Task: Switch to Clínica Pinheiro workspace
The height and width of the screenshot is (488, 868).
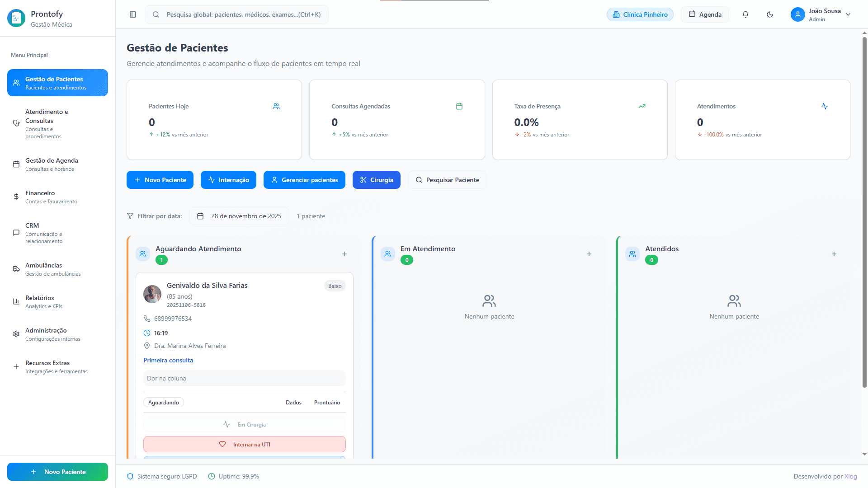Action: 640,14
